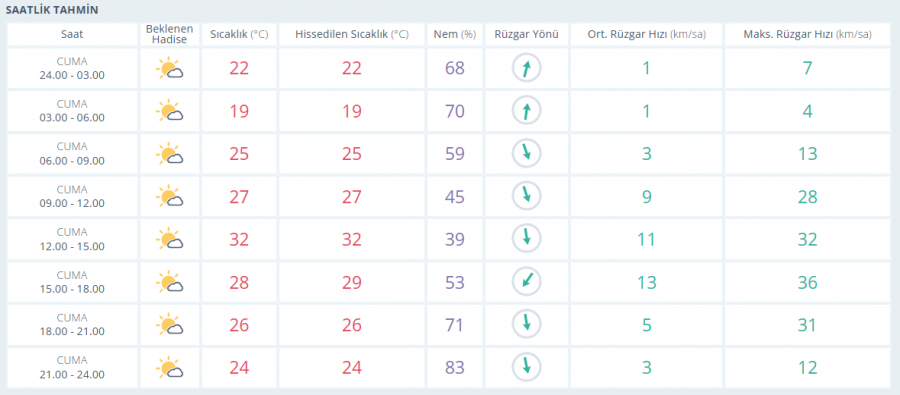Click the SAATLİK TAHMİN section title
Image resolution: width=900 pixels, height=395 pixels.
click(x=52, y=10)
